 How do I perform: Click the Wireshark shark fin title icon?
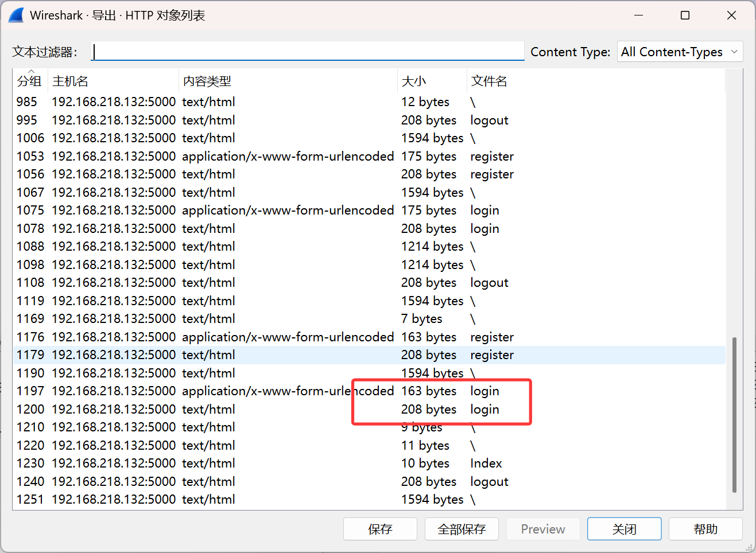click(16, 15)
